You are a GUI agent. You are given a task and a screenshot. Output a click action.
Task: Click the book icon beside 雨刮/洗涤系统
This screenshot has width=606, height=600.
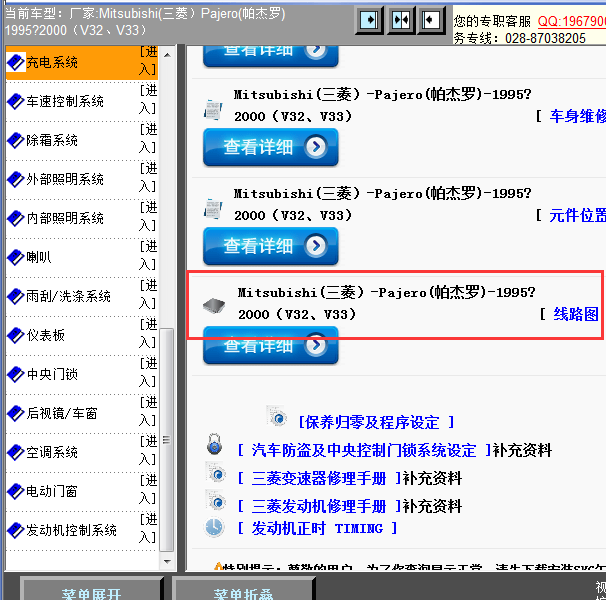click(15, 297)
